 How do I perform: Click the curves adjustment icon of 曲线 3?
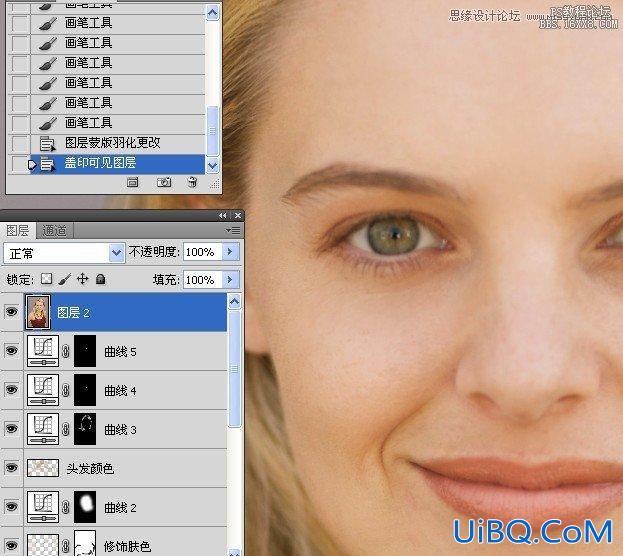click(43, 429)
